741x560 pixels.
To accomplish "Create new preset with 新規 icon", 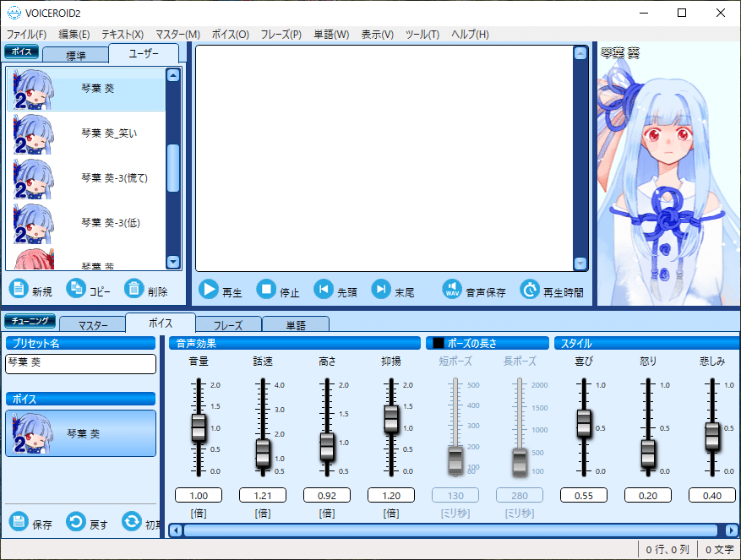I will point(19,288).
